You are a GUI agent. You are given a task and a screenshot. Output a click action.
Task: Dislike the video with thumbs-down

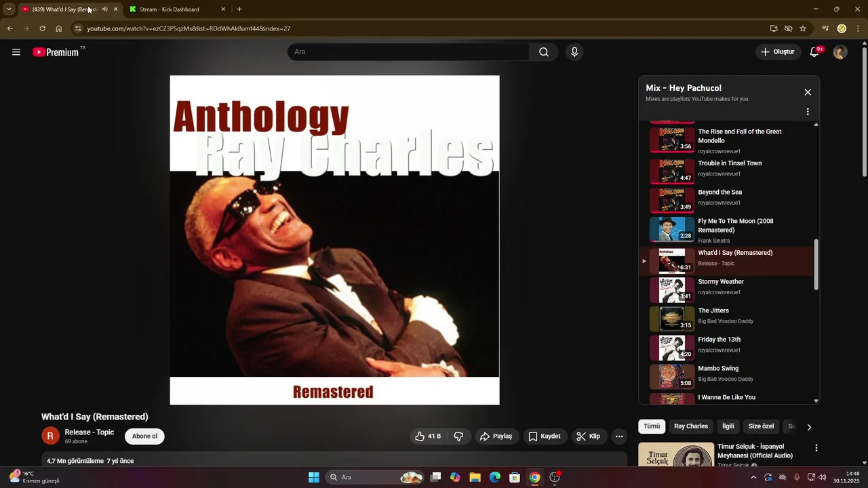[x=459, y=436]
